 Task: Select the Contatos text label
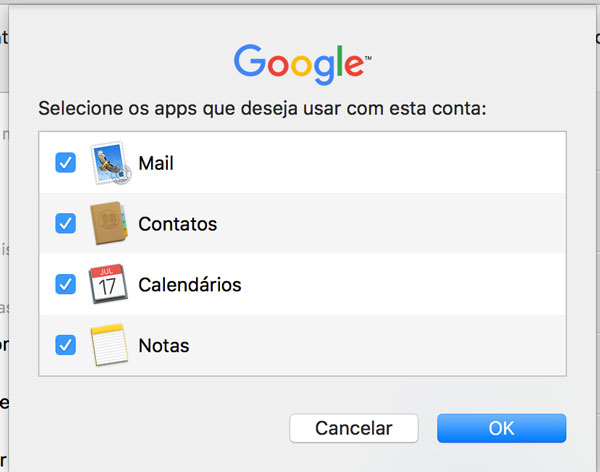tap(178, 224)
